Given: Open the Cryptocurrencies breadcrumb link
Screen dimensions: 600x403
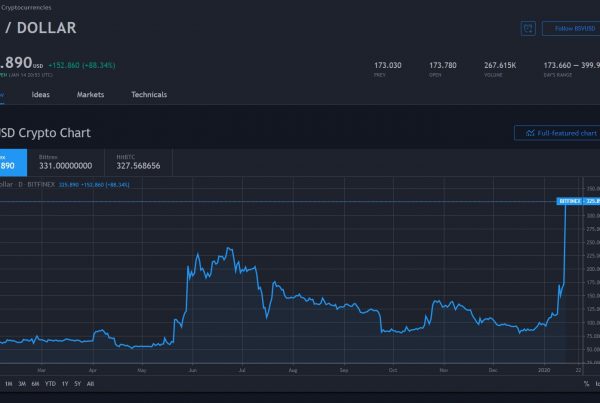Looking at the screenshot, I should pyautogui.click(x=26, y=7).
